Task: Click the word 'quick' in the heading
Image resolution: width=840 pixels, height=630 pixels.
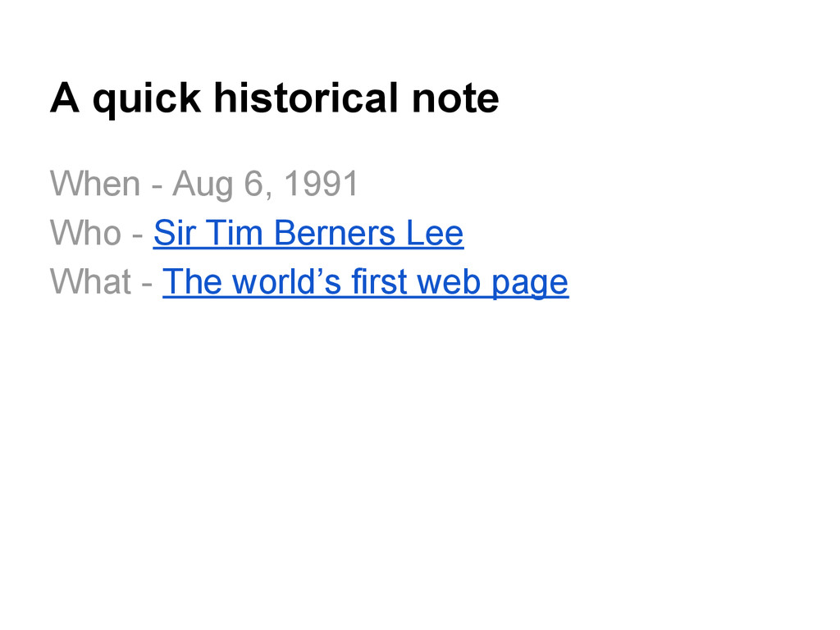Action: pyautogui.click(x=147, y=100)
